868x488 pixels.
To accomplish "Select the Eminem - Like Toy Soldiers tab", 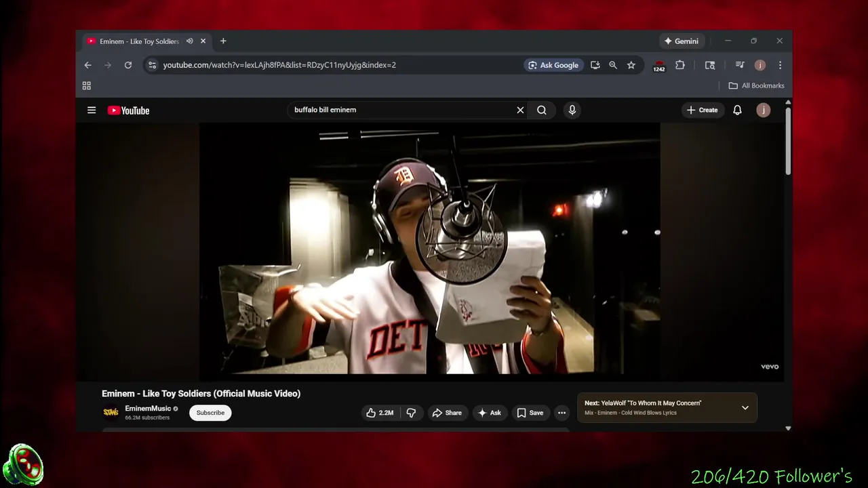I will 139,41.
